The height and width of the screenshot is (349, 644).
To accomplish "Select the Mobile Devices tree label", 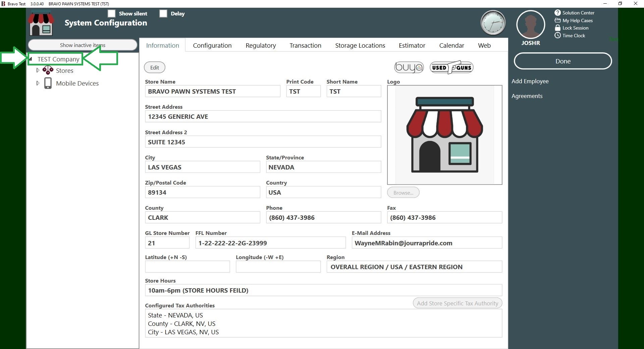I will [x=77, y=83].
